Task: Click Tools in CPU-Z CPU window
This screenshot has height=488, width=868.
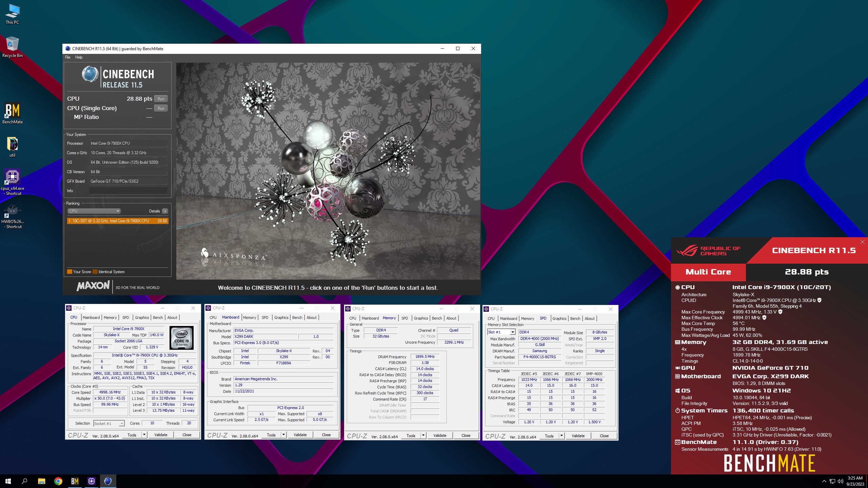Action: [x=132, y=435]
